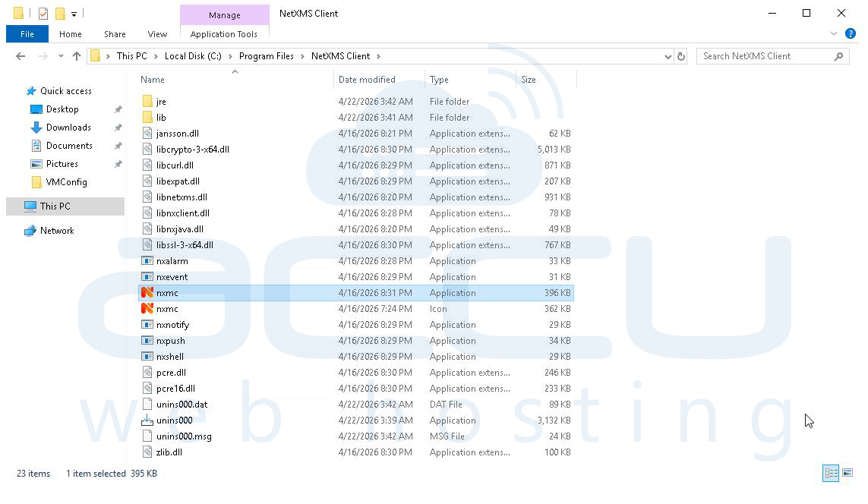Open Documents in navigation pane
The image size is (868, 504).
point(68,146)
